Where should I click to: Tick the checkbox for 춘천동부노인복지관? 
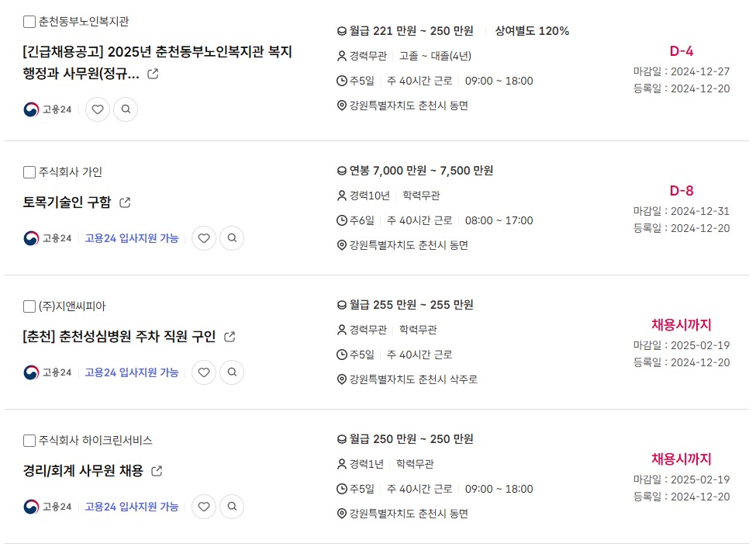pyautogui.click(x=29, y=22)
